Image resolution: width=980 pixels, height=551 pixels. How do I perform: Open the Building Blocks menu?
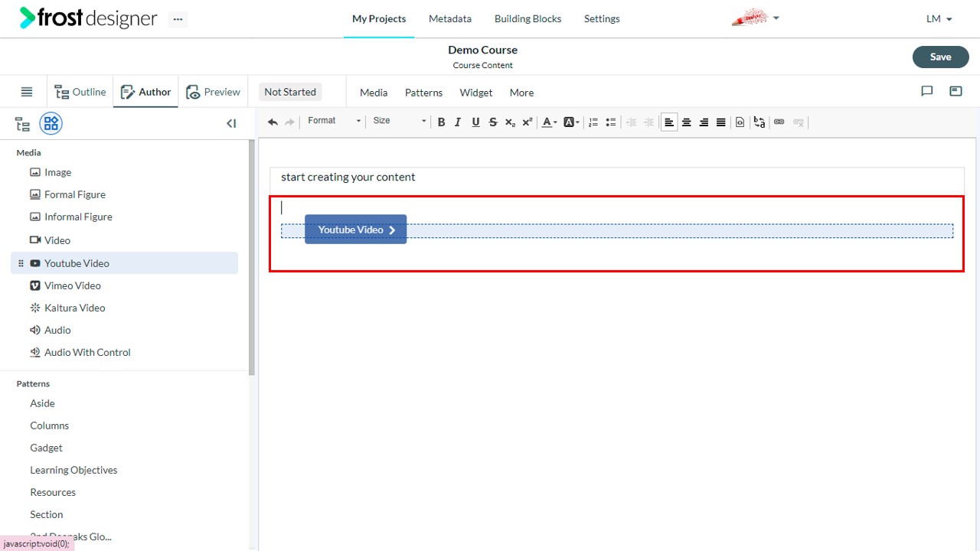(528, 18)
